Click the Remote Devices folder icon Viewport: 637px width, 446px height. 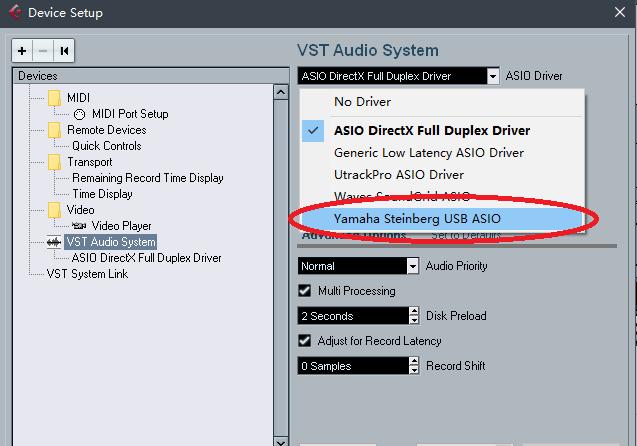[x=54, y=130]
